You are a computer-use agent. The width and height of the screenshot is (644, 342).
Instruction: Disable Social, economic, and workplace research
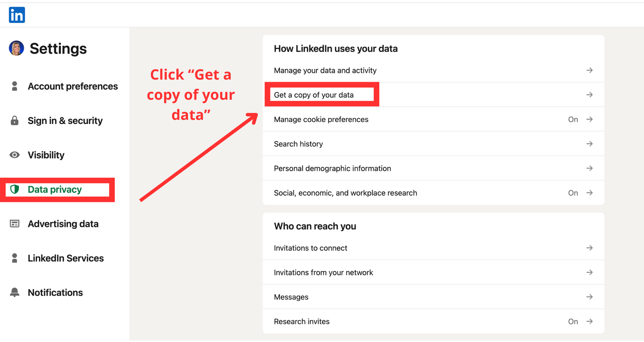(x=573, y=193)
